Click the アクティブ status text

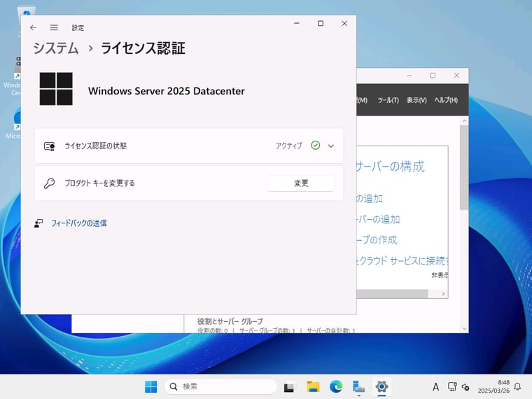(288, 146)
